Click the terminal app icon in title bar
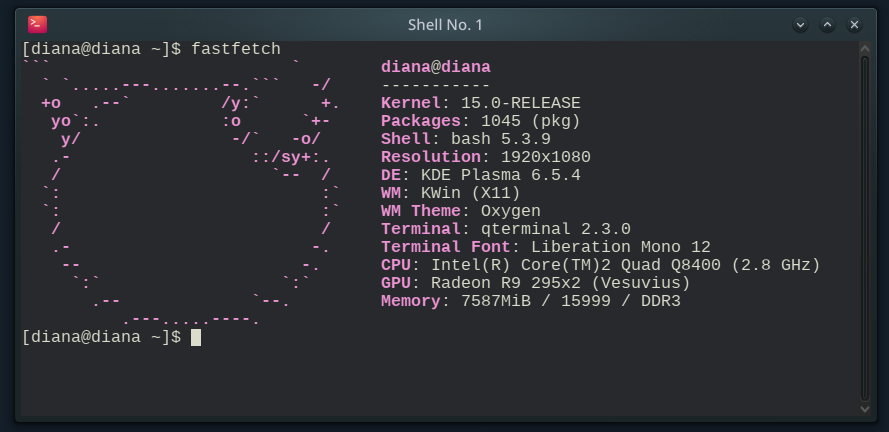Screen dimensions: 889x432 (x=37, y=24)
